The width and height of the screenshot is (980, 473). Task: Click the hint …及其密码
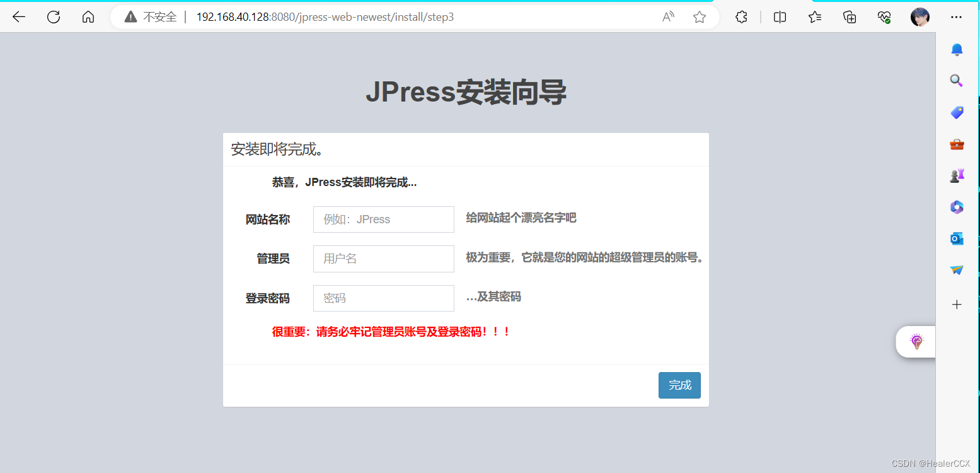pos(493,296)
